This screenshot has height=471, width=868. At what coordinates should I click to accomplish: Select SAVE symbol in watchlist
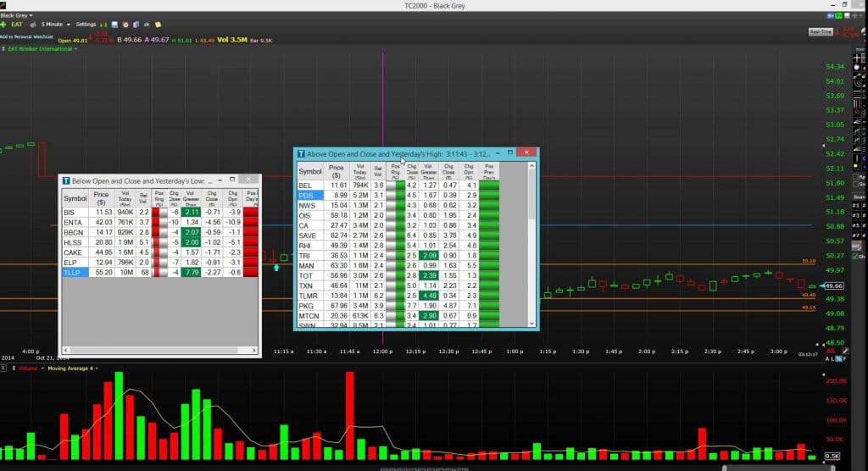tap(308, 235)
